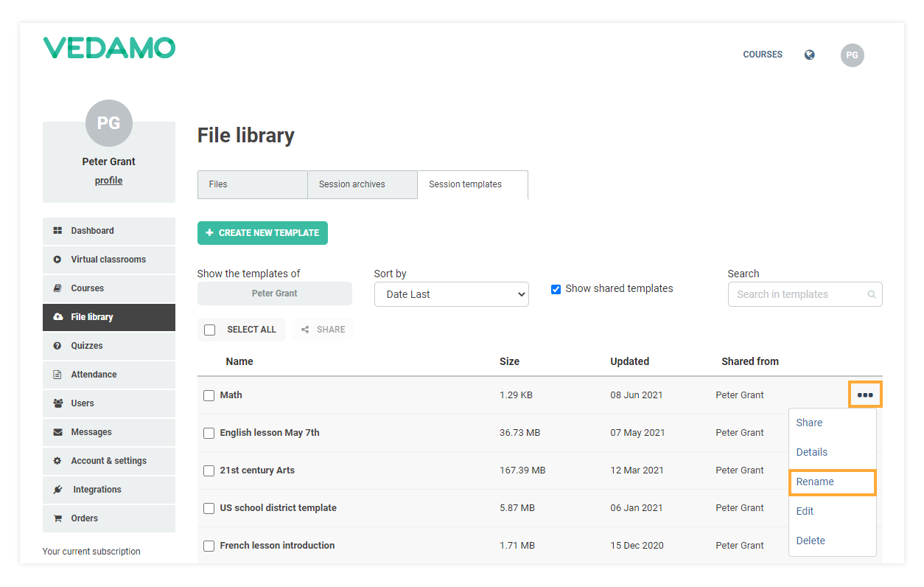This screenshot has height=587, width=924.
Task: Click the share icon in Share button
Action: pos(305,330)
